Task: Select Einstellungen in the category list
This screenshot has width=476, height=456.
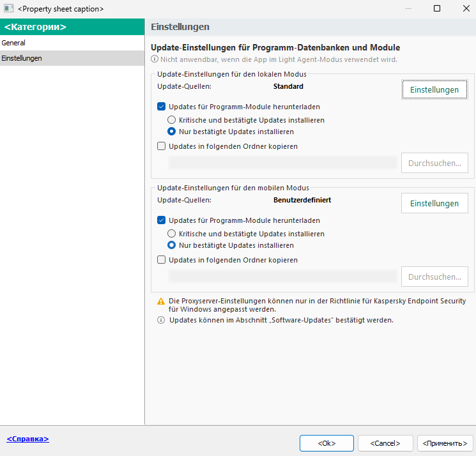Action: [22, 58]
